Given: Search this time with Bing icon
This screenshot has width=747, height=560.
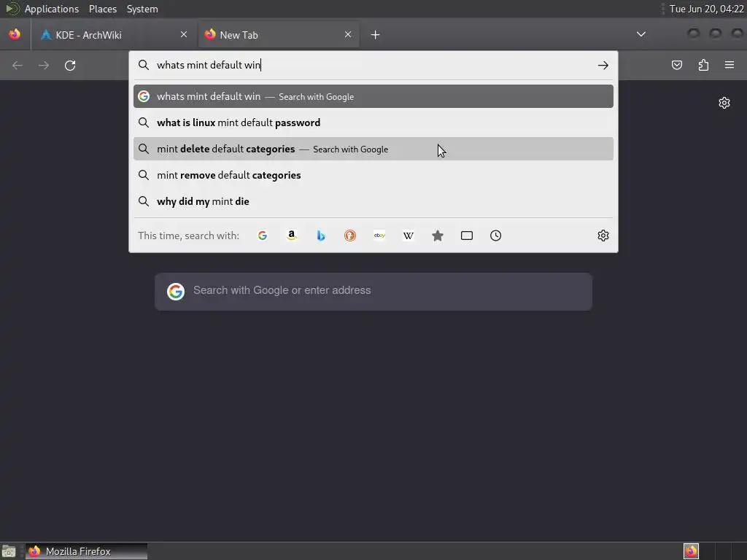Looking at the screenshot, I should pyautogui.click(x=321, y=236).
